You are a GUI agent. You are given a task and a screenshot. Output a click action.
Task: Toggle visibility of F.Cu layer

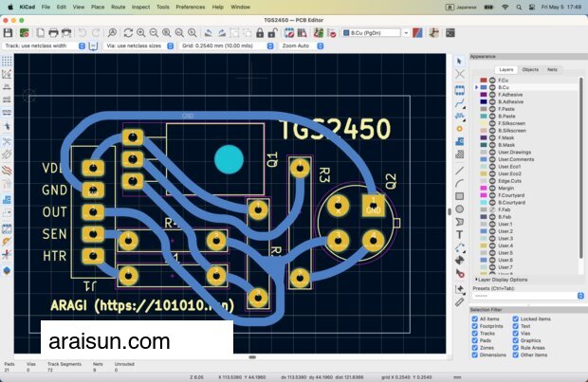(493, 81)
